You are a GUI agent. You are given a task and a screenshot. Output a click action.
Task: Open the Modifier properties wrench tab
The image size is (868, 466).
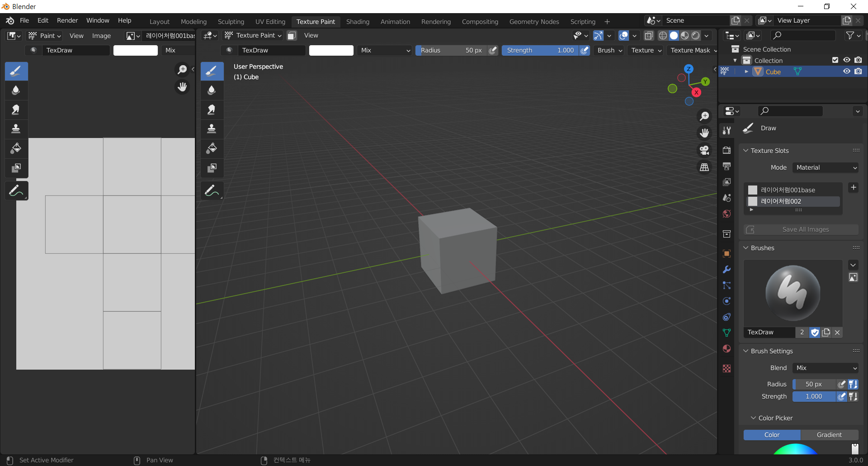point(726,269)
